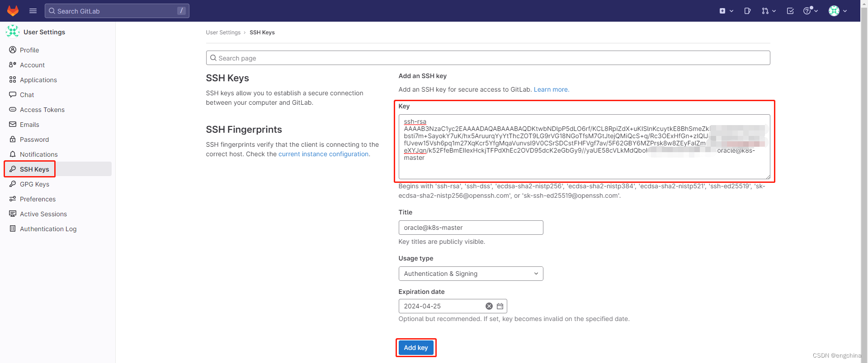Click the Key textarea resize handle

(768, 177)
